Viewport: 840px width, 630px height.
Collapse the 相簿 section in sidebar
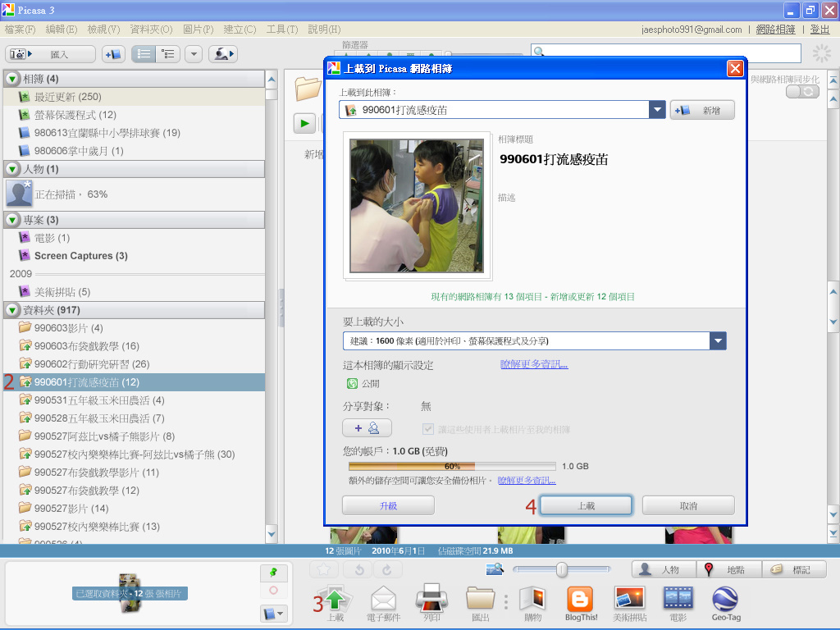click(x=13, y=79)
